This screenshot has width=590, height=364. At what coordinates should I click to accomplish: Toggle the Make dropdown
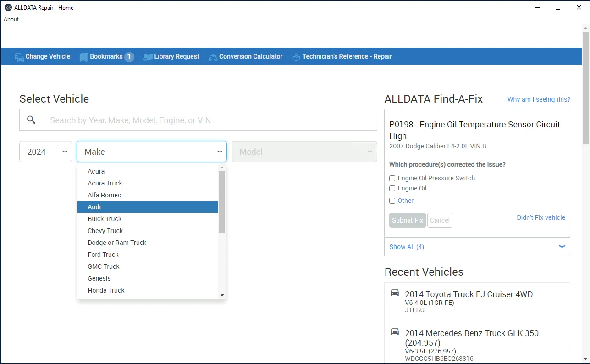(x=152, y=152)
